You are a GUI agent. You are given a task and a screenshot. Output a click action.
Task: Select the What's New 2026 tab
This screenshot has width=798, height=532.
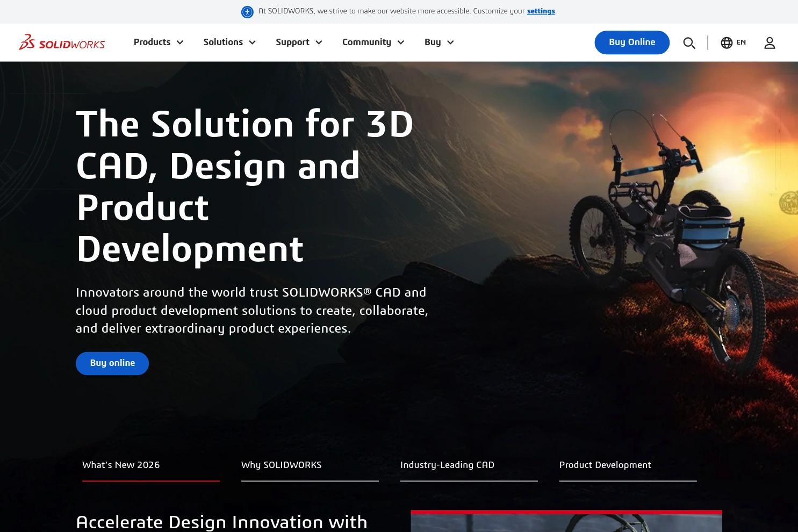point(151,466)
